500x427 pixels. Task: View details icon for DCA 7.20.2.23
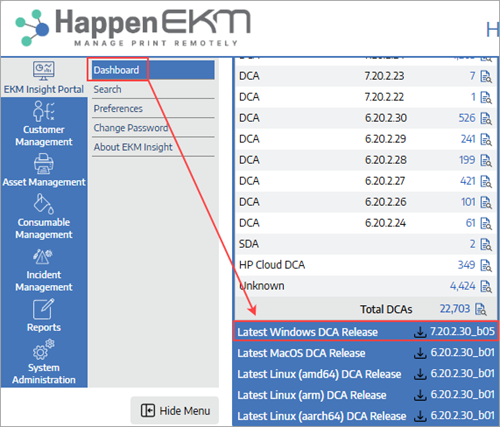[x=486, y=76]
